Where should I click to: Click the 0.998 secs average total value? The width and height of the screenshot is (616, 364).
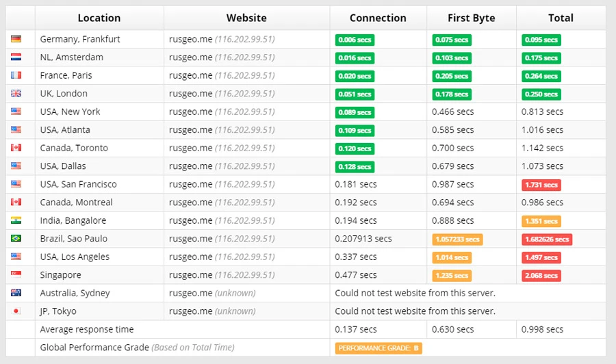click(542, 329)
